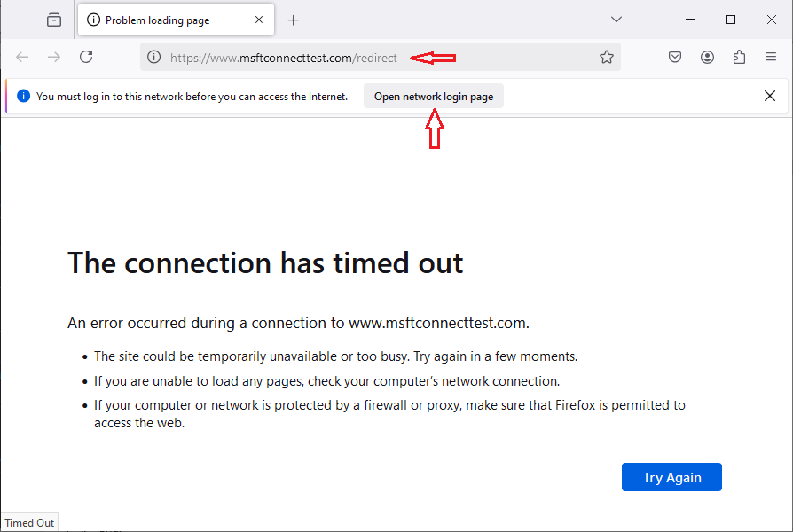Viewport: 793px width, 532px height.
Task: Click the Timed Out status label
Action: 28,522
